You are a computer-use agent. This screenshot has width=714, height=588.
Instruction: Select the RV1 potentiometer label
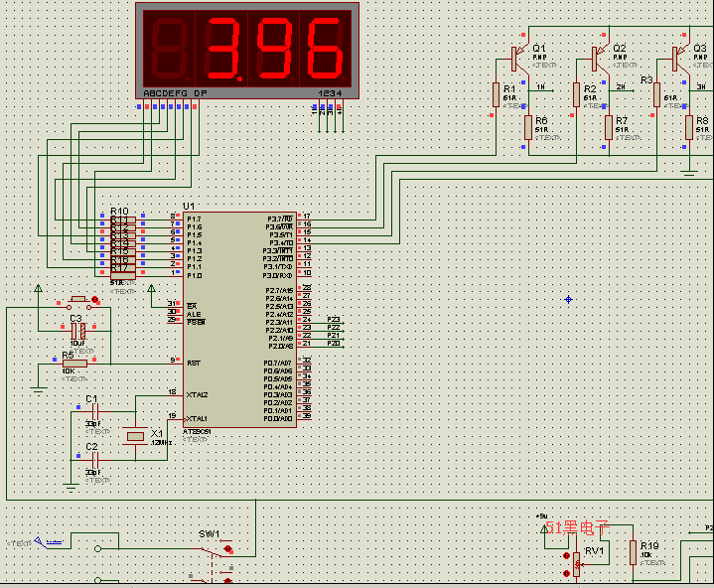(x=594, y=551)
